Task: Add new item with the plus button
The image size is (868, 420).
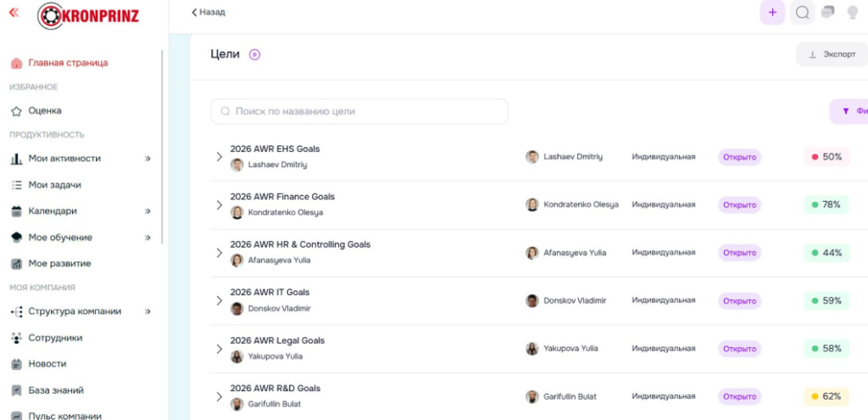Action: (x=773, y=12)
